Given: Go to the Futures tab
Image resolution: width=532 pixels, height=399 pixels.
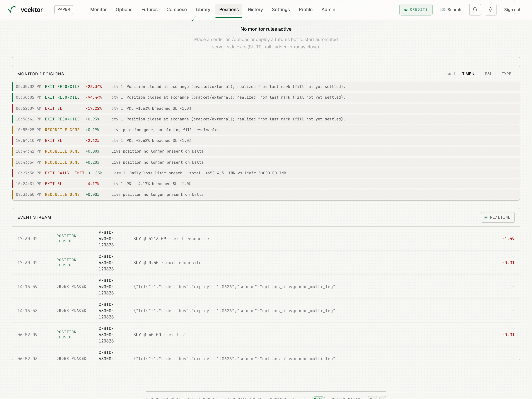Looking at the screenshot, I should pos(149,10).
